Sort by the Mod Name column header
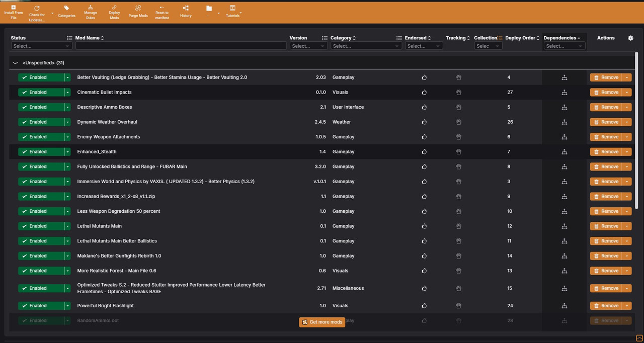This screenshot has width=644, height=343. tap(90, 38)
